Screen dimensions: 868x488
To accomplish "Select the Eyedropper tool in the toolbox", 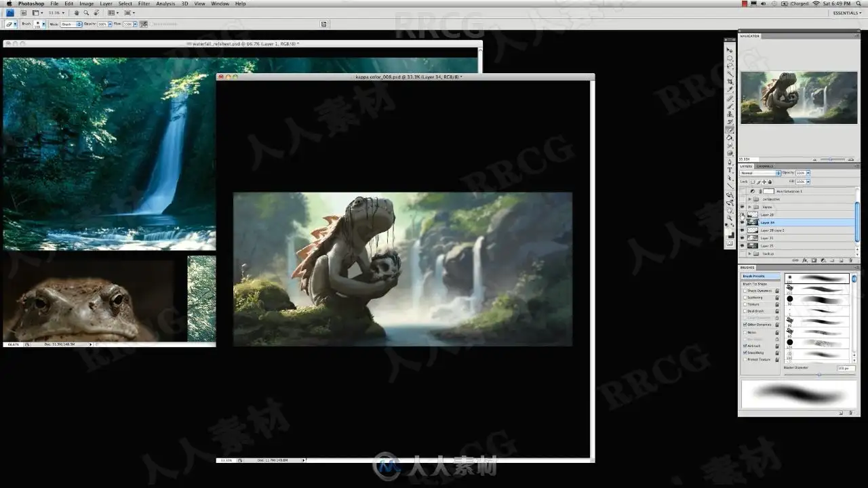I will coord(730,89).
